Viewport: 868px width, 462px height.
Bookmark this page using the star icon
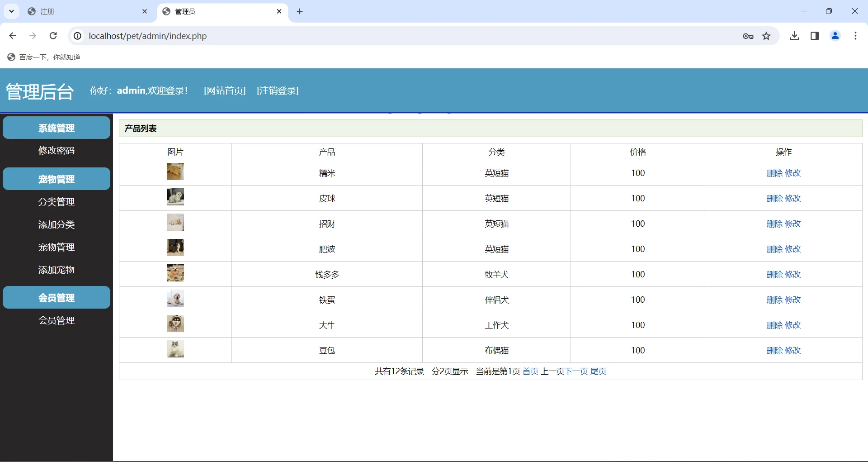pos(766,36)
